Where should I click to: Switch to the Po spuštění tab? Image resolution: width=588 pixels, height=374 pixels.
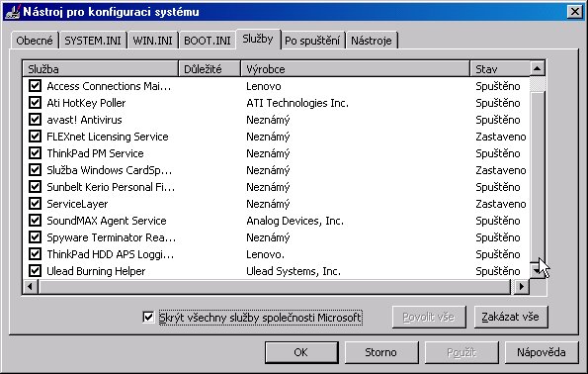point(312,41)
